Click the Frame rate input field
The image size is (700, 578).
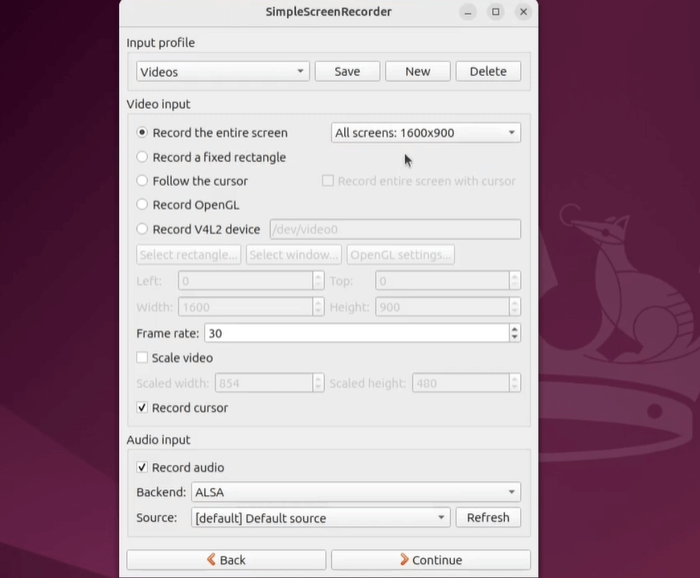(356, 333)
